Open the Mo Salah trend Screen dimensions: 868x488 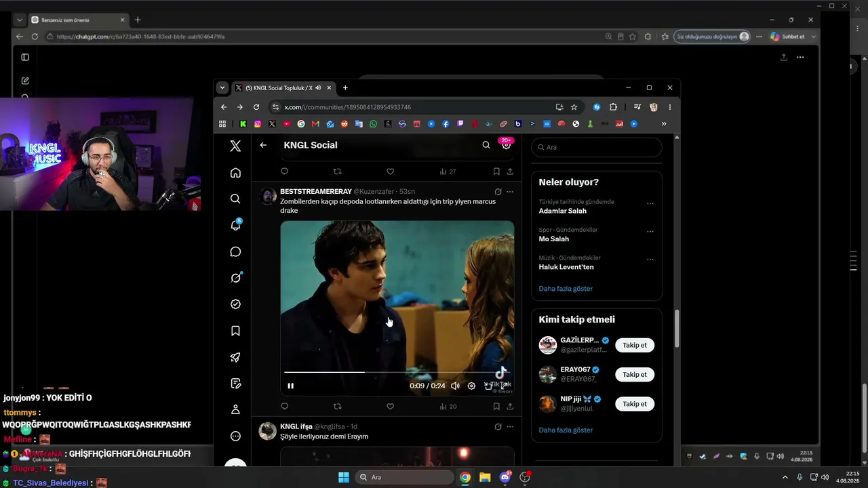point(554,239)
